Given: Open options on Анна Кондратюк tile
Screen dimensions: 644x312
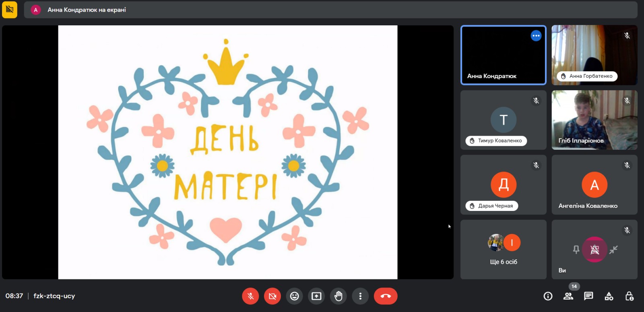Looking at the screenshot, I should tap(536, 36).
